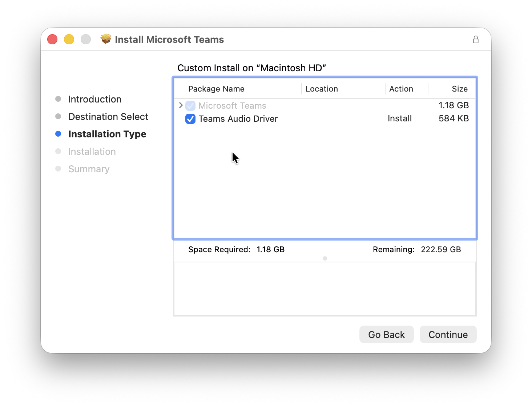Viewport: 532px width, 407px height.
Task: Select the Installation Type step
Action: (x=107, y=134)
